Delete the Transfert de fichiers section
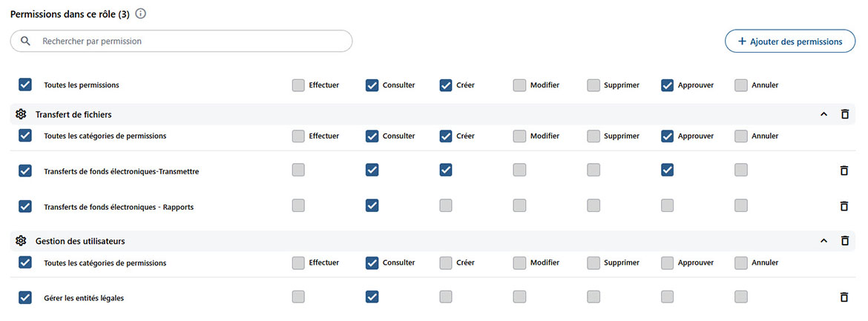The height and width of the screenshot is (321, 868). pyautogui.click(x=844, y=114)
